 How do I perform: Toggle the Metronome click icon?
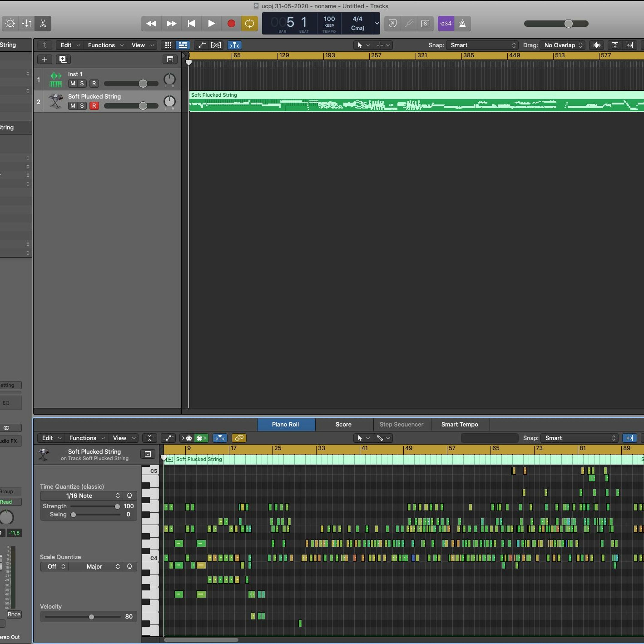tap(462, 23)
